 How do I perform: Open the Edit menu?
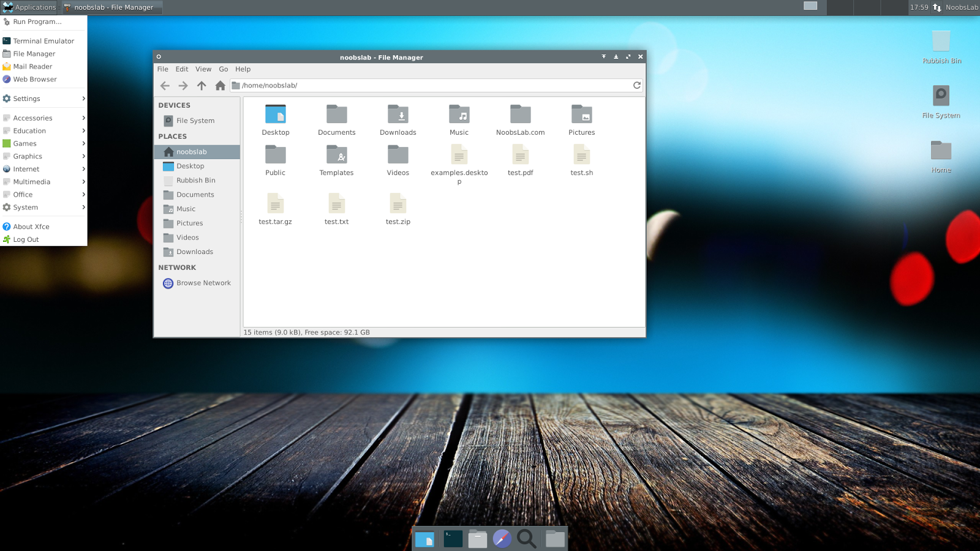(x=182, y=69)
